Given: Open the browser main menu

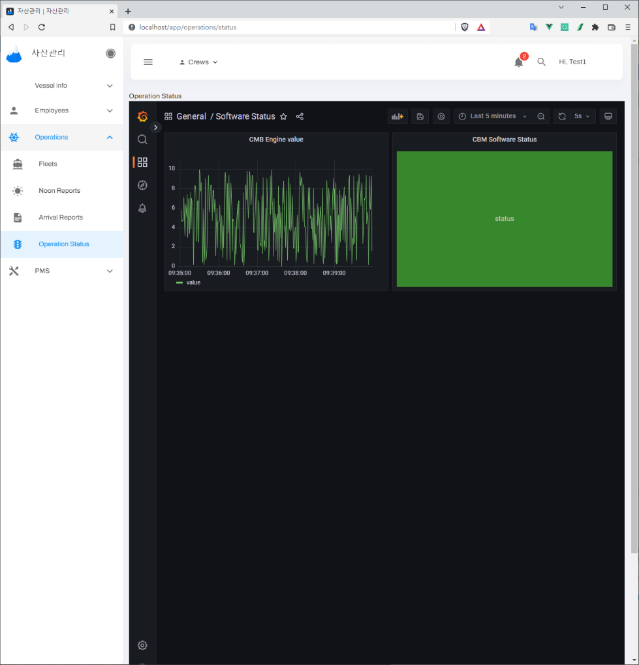Looking at the screenshot, I should coord(628,27).
